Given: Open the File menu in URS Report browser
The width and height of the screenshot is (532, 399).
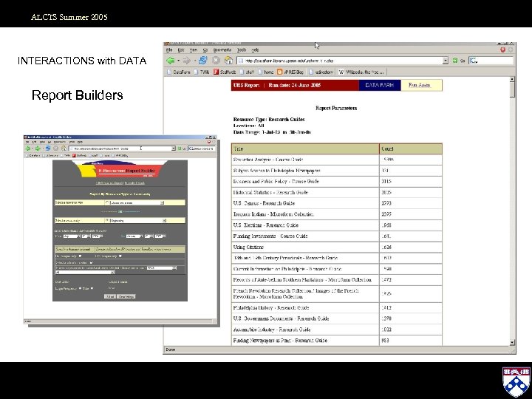Looking at the screenshot, I should 169,50.
